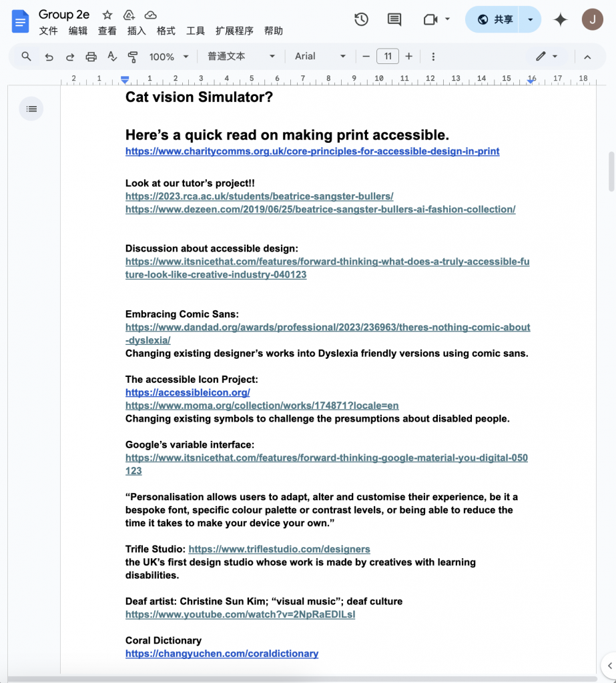Expand the zoom 100% dropdown
The image size is (616, 683).
click(x=169, y=57)
